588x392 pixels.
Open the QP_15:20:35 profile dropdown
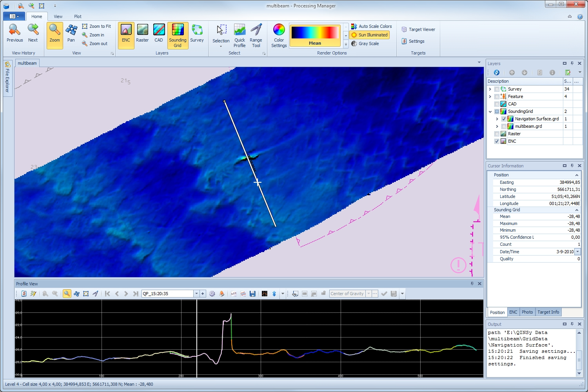point(196,294)
